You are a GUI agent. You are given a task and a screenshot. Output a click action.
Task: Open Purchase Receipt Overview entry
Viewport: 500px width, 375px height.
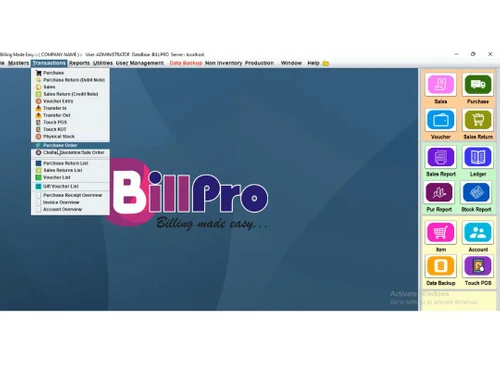(70, 195)
